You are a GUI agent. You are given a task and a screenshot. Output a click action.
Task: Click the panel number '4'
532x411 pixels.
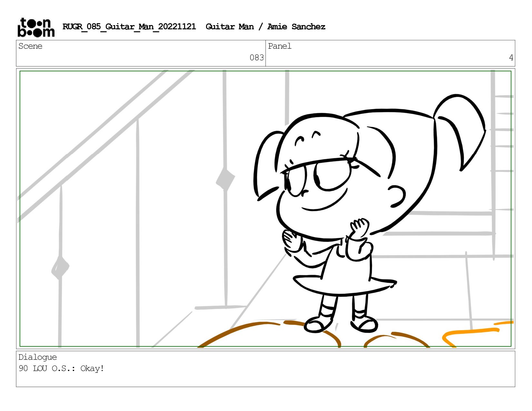click(x=511, y=58)
